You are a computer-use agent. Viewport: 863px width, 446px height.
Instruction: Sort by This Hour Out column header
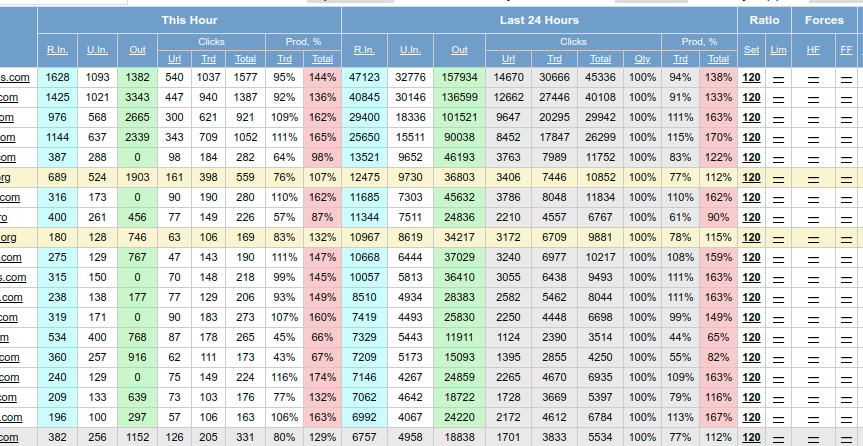tap(137, 50)
